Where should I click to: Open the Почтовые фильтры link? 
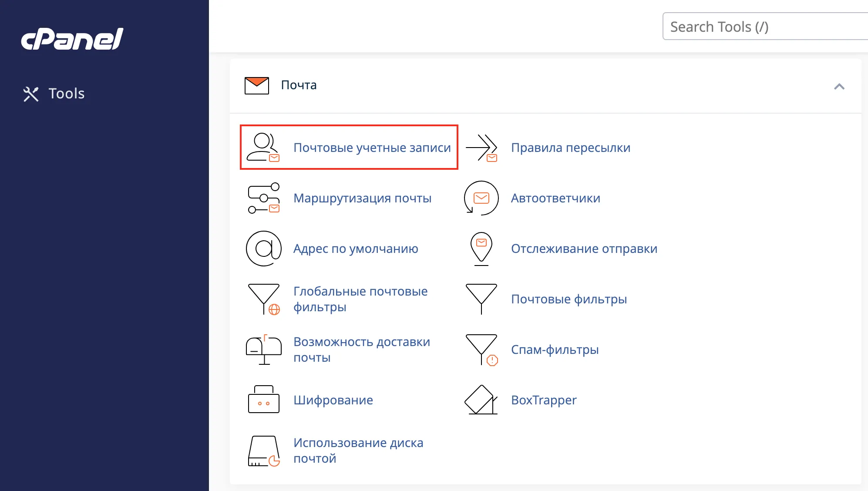pos(569,299)
